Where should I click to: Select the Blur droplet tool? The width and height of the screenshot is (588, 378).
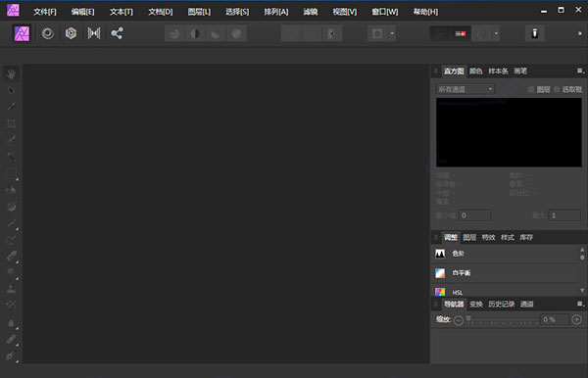tap(11, 322)
